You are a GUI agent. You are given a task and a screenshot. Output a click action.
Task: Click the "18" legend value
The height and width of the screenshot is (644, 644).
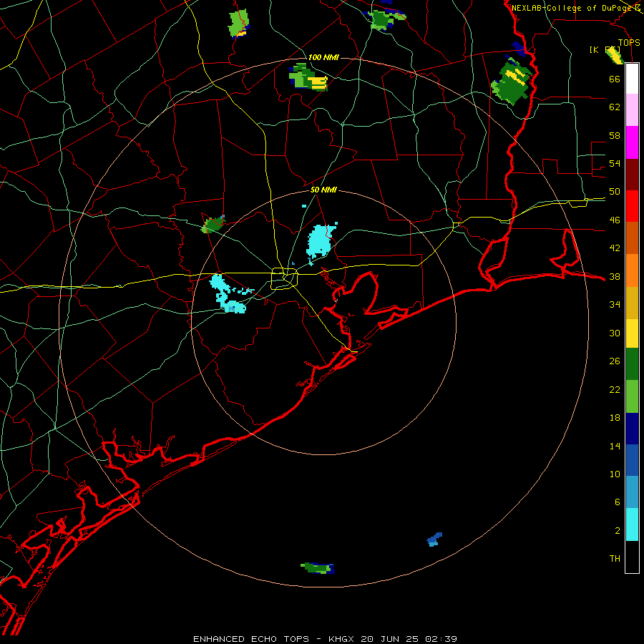(x=615, y=418)
